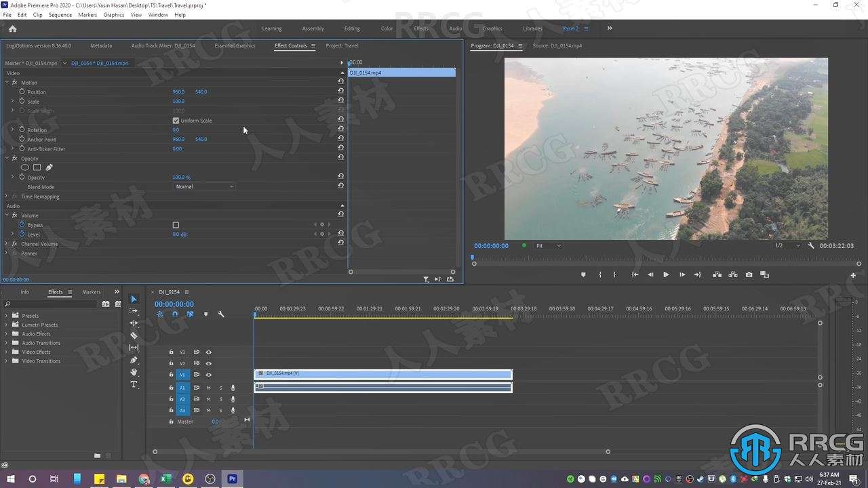Click the Home icon

point(12,28)
